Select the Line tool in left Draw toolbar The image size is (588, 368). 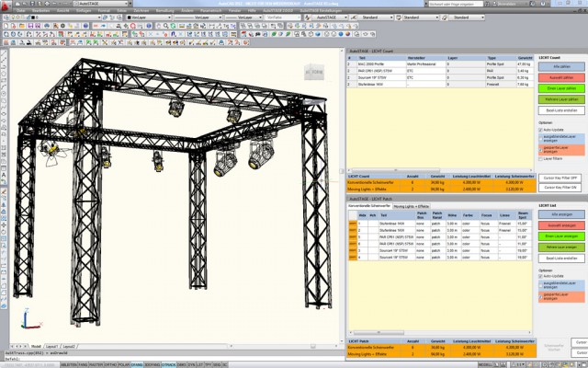click(4, 52)
